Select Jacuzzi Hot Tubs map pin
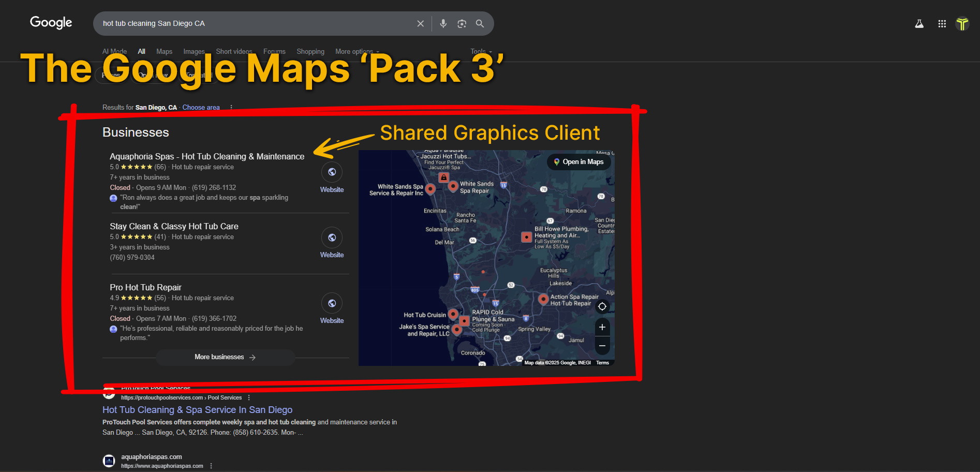The image size is (980, 472). pos(443,178)
